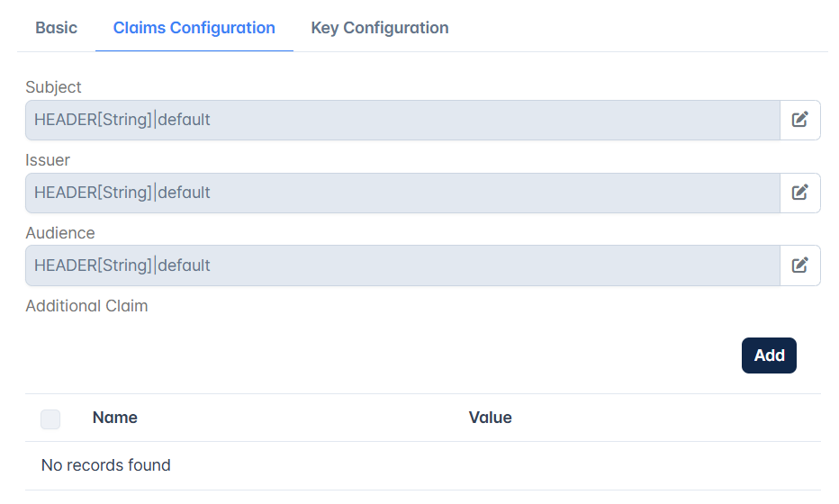Click inside the Issuer text field
Viewport: 839px width, 504px height.
pos(402,193)
